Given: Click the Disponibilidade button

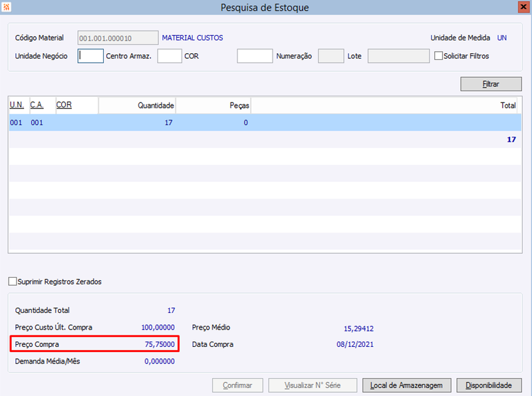Looking at the screenshot, I should click(489, 385).
